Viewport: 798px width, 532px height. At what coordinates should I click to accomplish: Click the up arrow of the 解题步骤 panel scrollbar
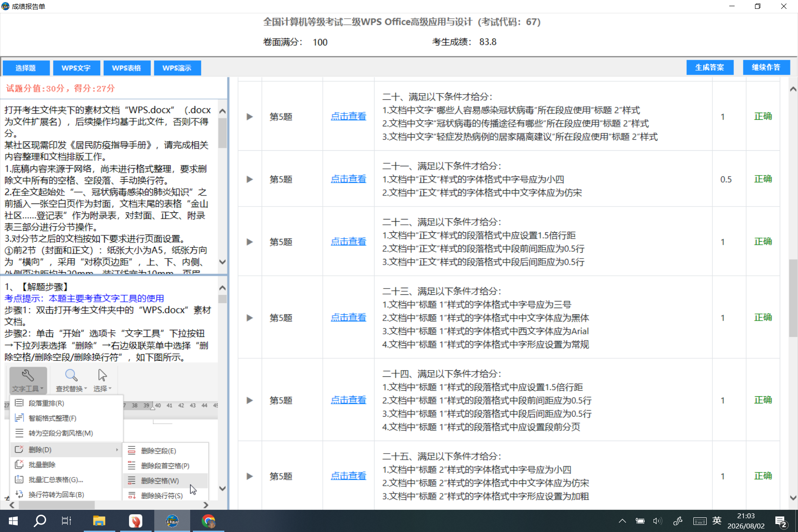pos(223,288)
